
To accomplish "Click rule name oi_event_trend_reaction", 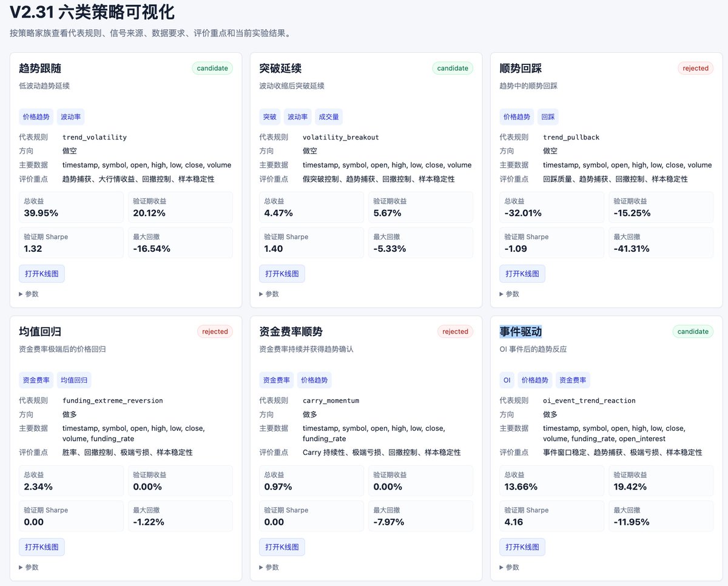I will point(589,400).
